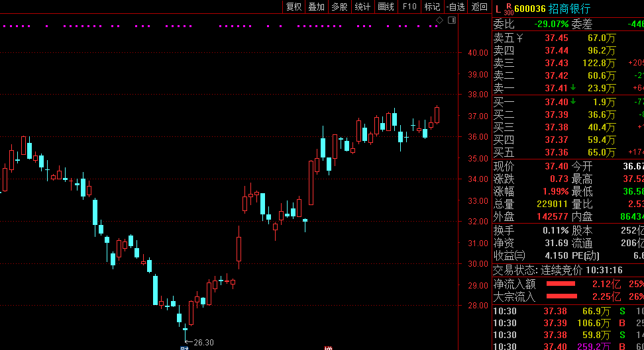The image size is (644, 350).
Task: Open the 叠加 overlay option
Action: click(317, 7)
